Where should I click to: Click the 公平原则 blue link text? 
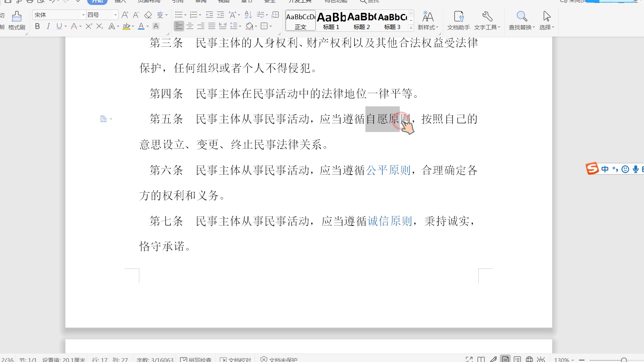(388, 170)
